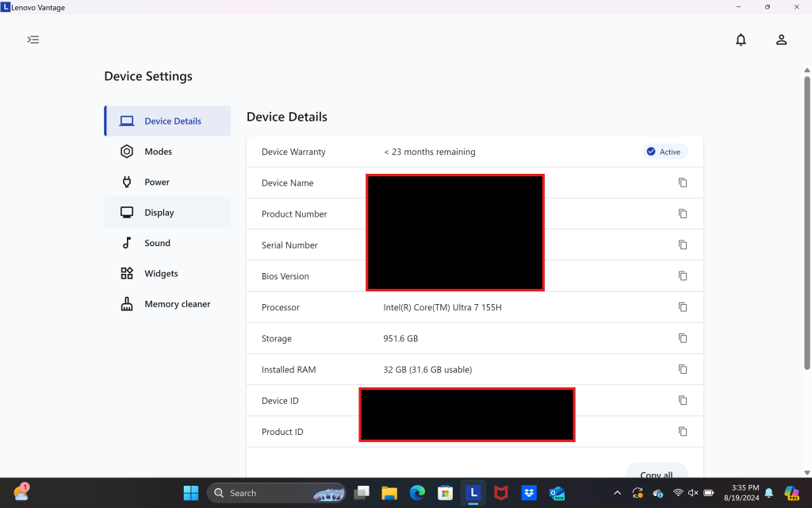Click the Lenovo Vantage taskbar icon
The height and width of the screenshot is (508, 812).
coord(473,493)
